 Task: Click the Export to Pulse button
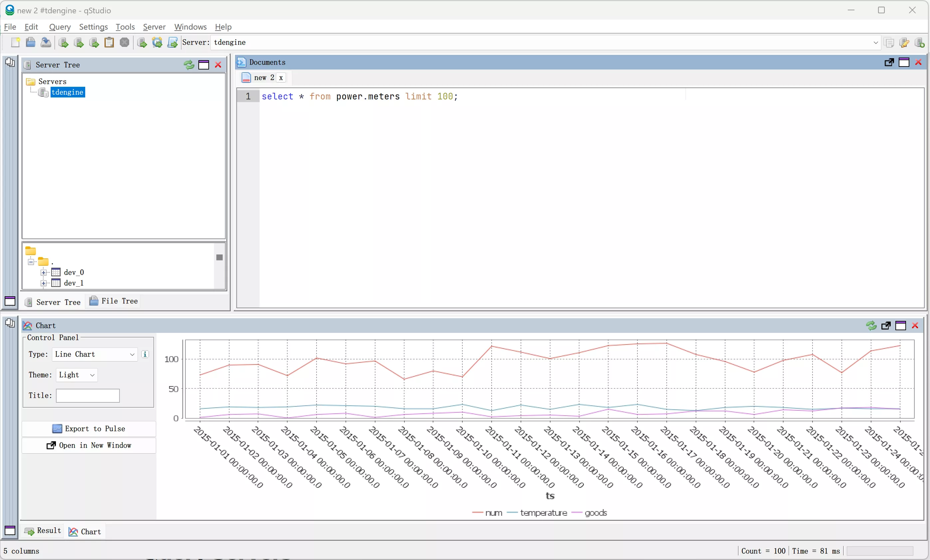[89, 429]
